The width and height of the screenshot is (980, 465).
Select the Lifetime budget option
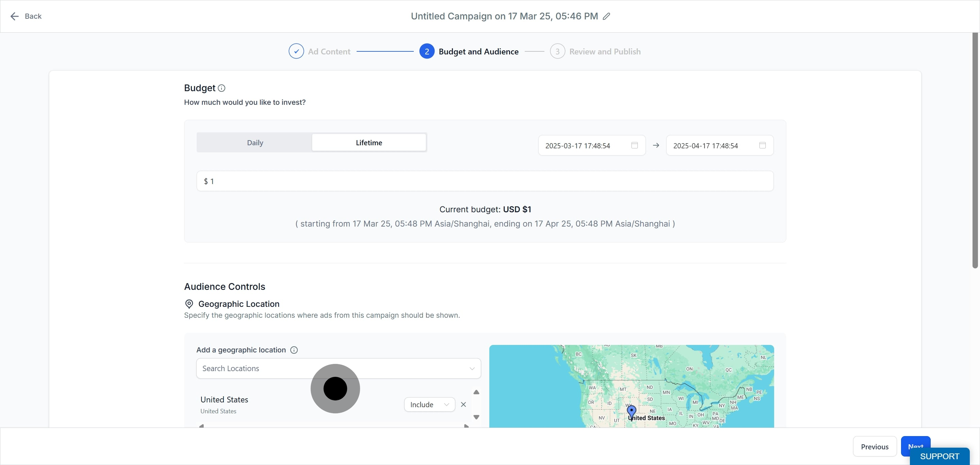[x=369, y=143]
